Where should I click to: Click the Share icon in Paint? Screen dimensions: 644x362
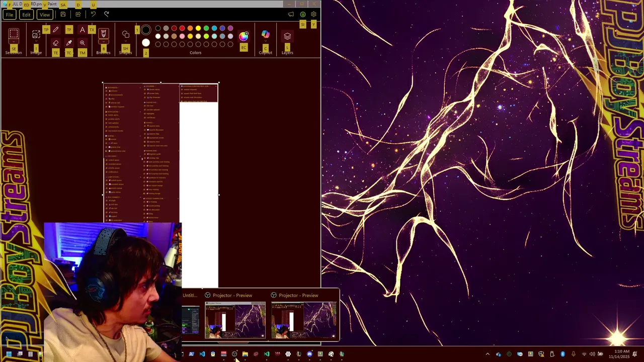click(x=78, y=14)
